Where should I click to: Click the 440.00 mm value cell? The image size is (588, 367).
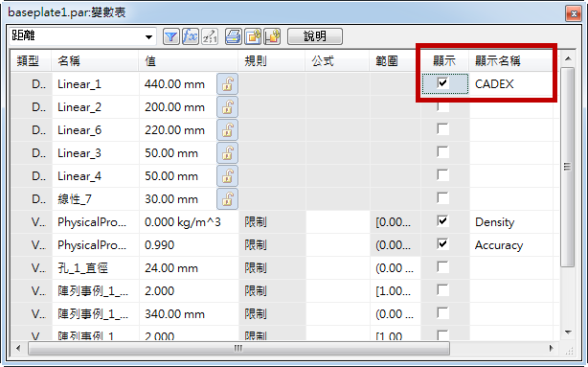click(x=178, y=84)
